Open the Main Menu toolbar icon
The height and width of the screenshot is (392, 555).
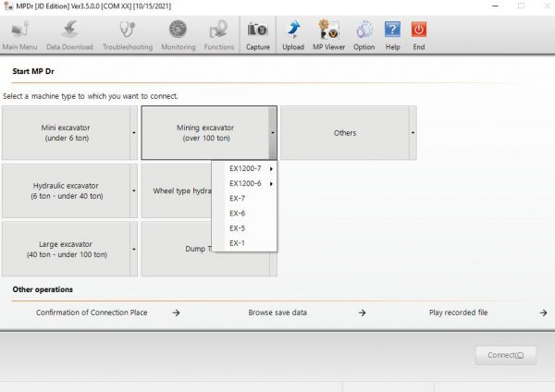click(x=19, y=35)
